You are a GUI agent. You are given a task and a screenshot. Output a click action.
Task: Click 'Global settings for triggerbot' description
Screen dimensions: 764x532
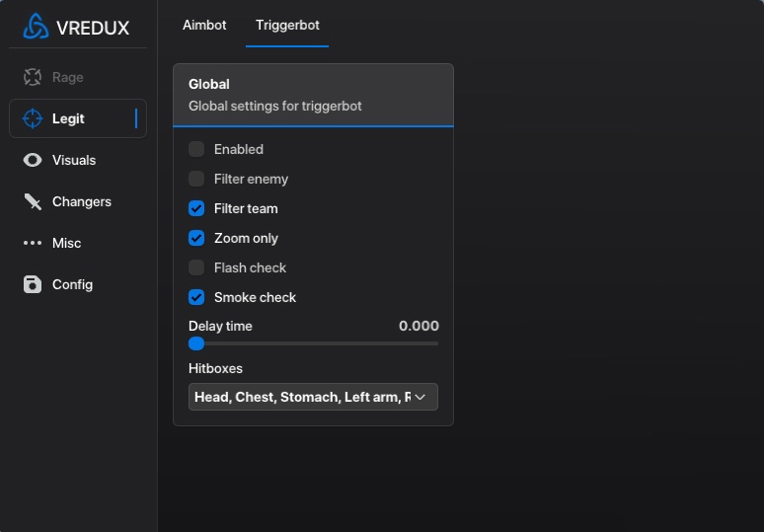pos(275,106)
